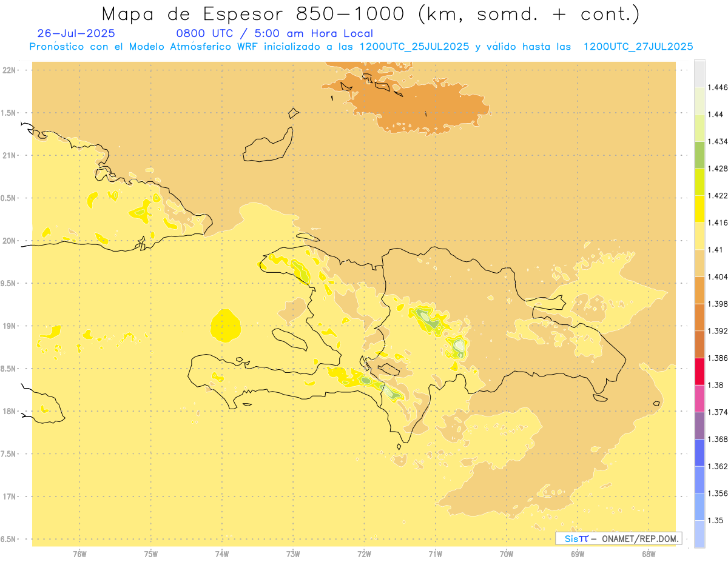Pick the purple legend swatch between 1.368 and 1.374
This screenshot has width=728, height=562.
click(699, 425)
